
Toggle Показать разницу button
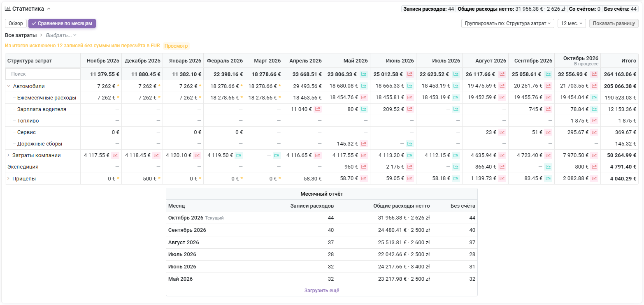pyautogui.click(x=614, y=23)
